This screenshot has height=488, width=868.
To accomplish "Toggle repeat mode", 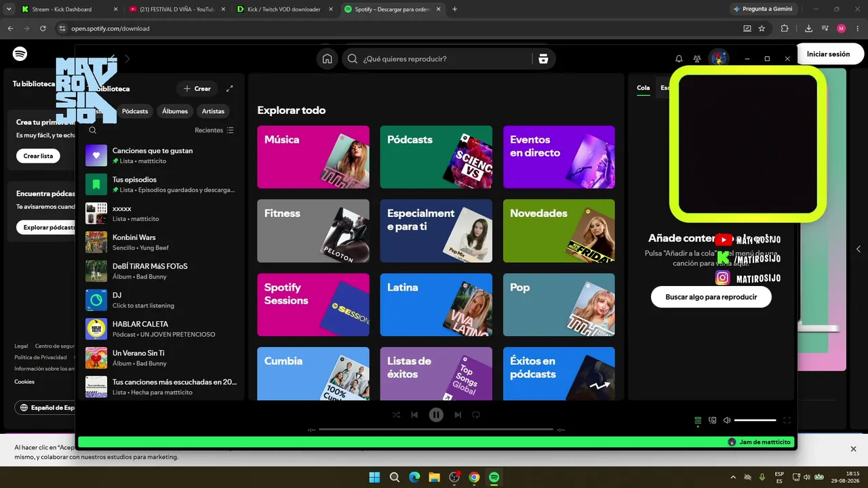I will (x=476, y=415).
